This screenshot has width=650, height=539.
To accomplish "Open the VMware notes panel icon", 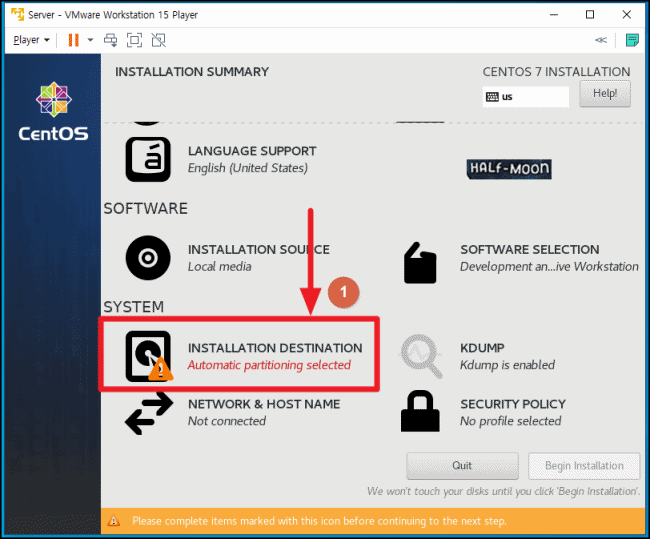I will click(632, 40).
